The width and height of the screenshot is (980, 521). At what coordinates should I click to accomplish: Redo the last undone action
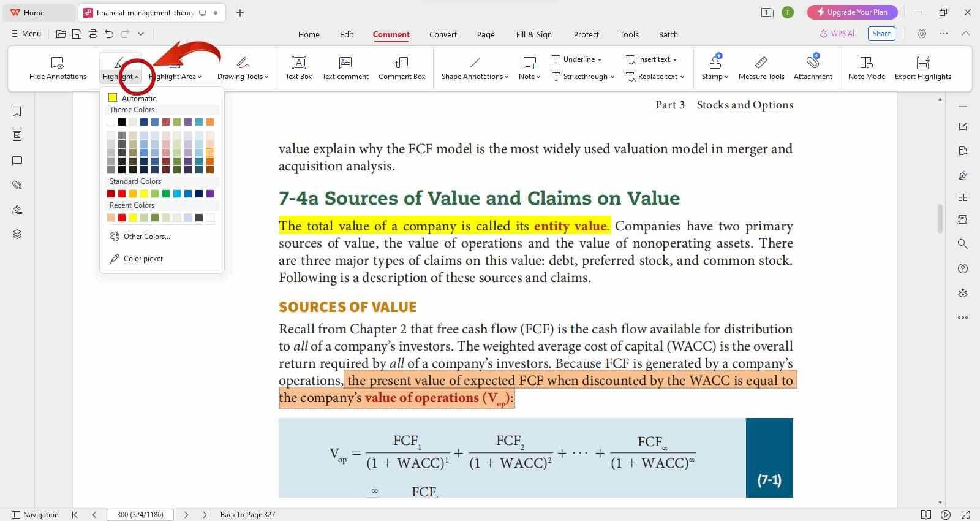pyautogui.click(x=125, y=34)
